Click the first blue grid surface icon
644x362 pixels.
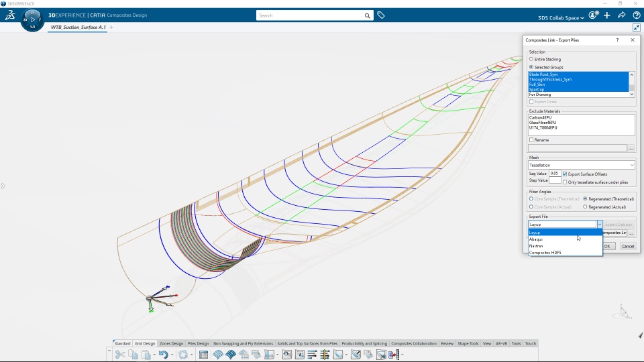pyautogui.click(x=217, y=355)
